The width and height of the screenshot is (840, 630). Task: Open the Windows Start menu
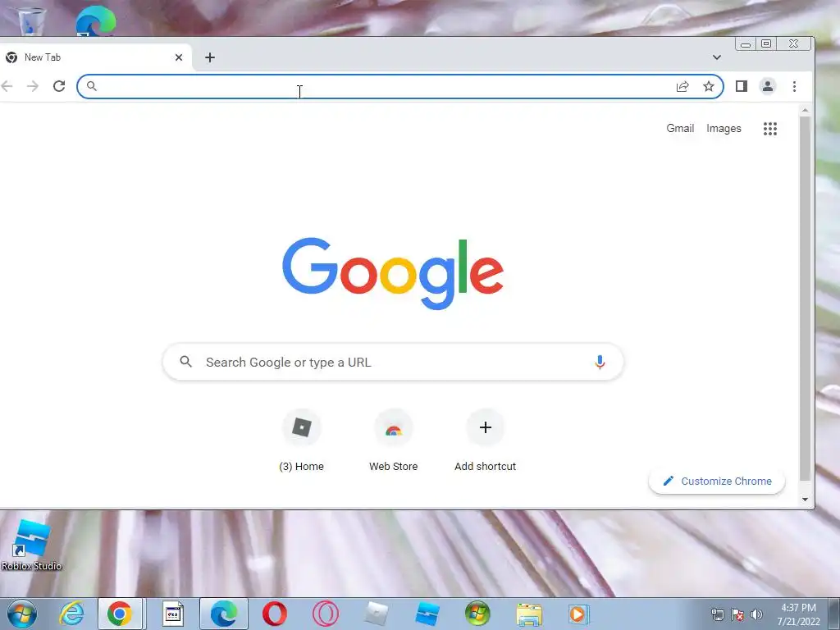click(x=22, y=614)
